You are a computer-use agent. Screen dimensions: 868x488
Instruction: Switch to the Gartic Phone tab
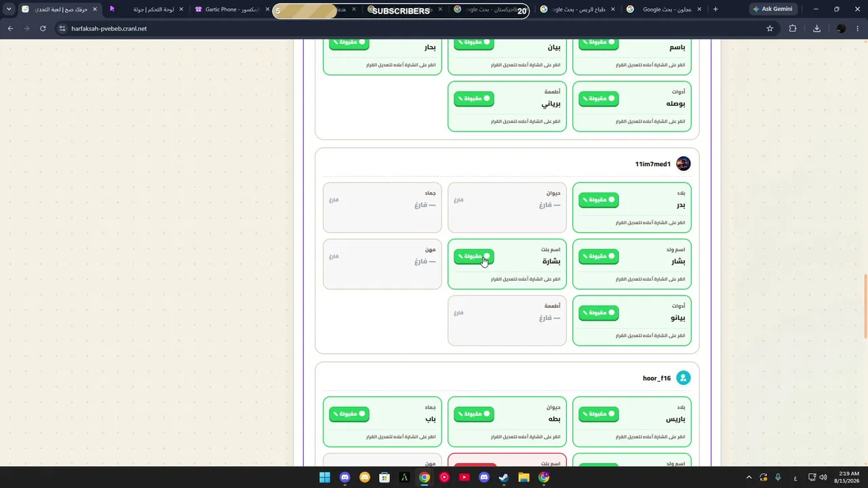tap(231, 9)
